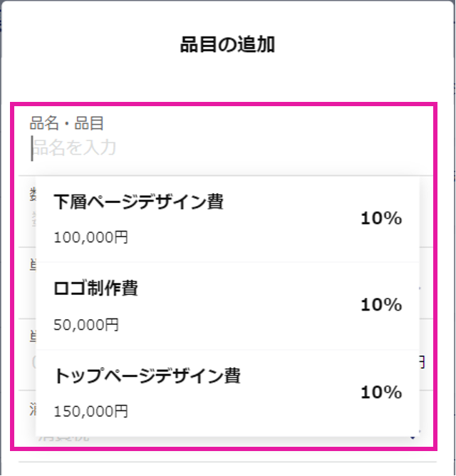Select the 下層ページデザイン費 suggestion
The height and width of the screenshot is (476, 456).
click(x=227, y=219)
